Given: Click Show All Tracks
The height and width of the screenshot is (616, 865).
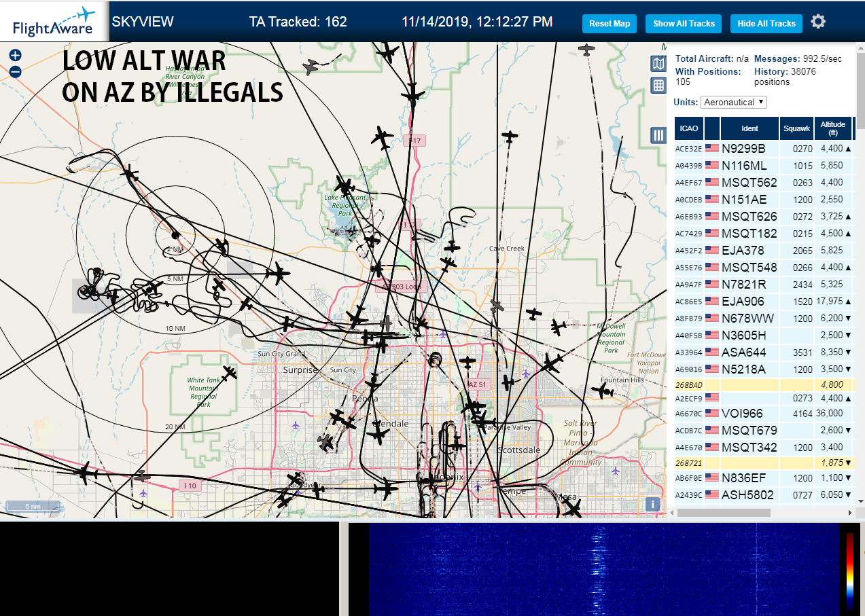Looking at the screenshot, I should pyautogui.click(x=684, y=23).
